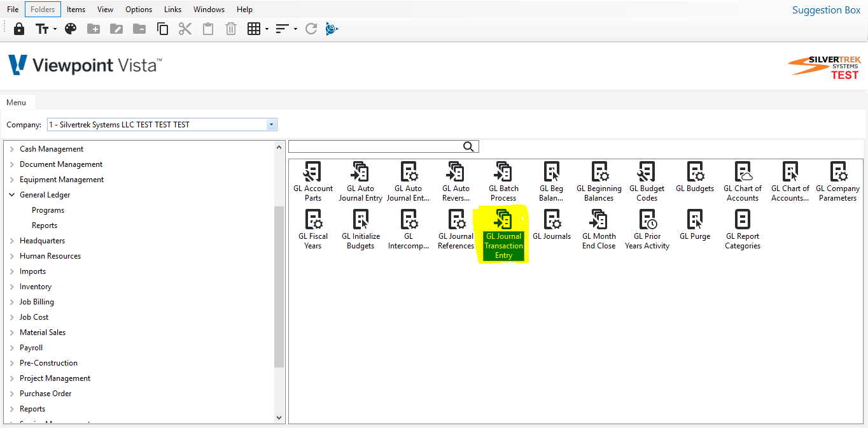Screen dimensions: 868x428
Task: Click the scissors cut icon
Action: [x=185, y=29]
